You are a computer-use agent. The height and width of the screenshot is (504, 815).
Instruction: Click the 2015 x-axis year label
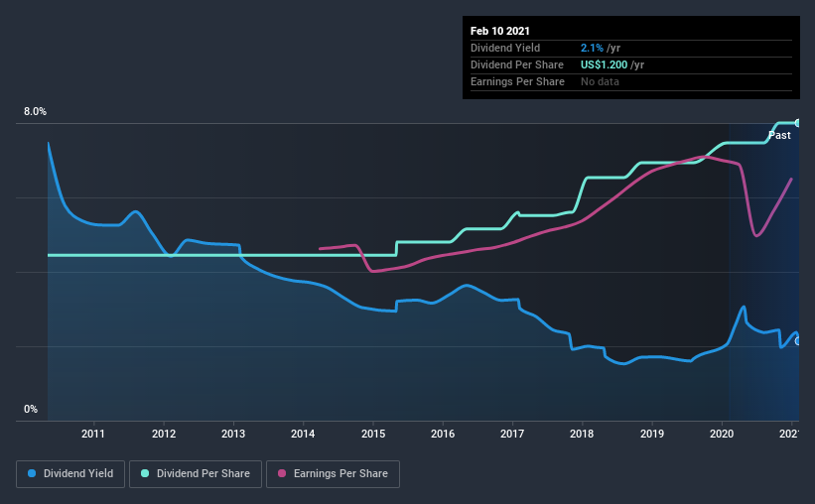[373, 434]
